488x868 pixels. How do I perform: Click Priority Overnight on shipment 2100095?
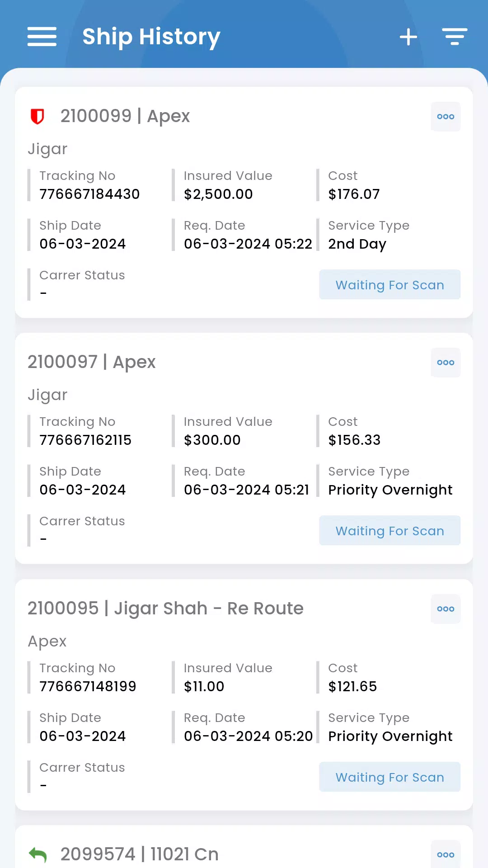pyautogui.click(x=390, y=736)
